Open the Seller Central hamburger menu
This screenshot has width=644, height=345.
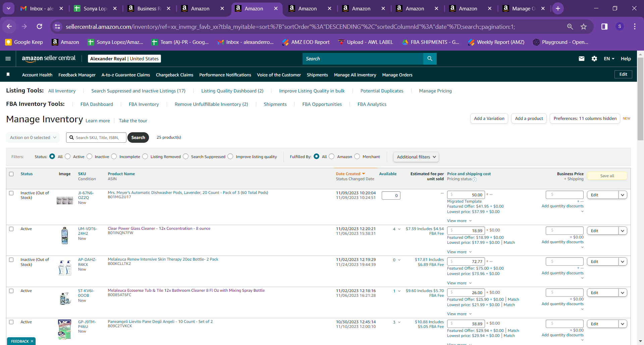click(x=8, y=59)
